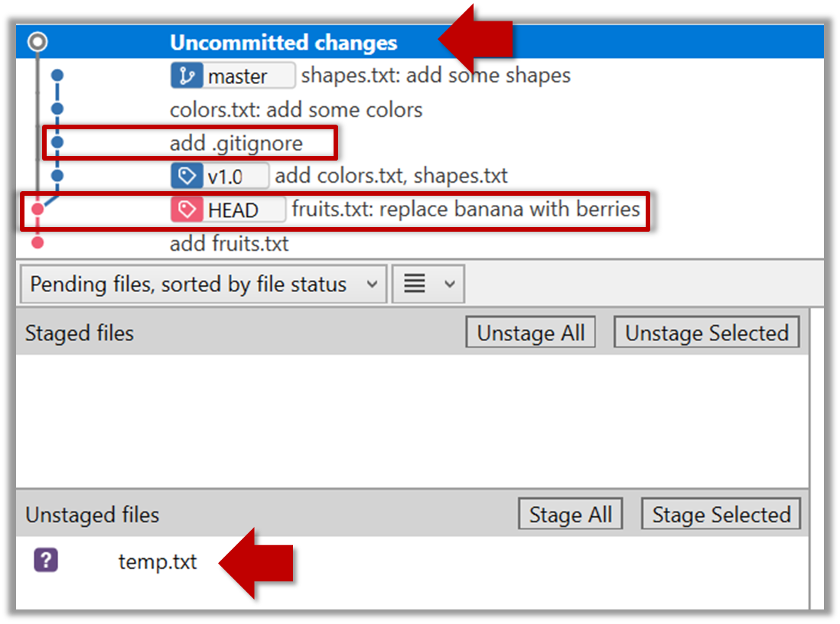Screen dimensions: 840x624
Task: Click the Uncommitted changes graph node circle
Action: pos(37,43)
